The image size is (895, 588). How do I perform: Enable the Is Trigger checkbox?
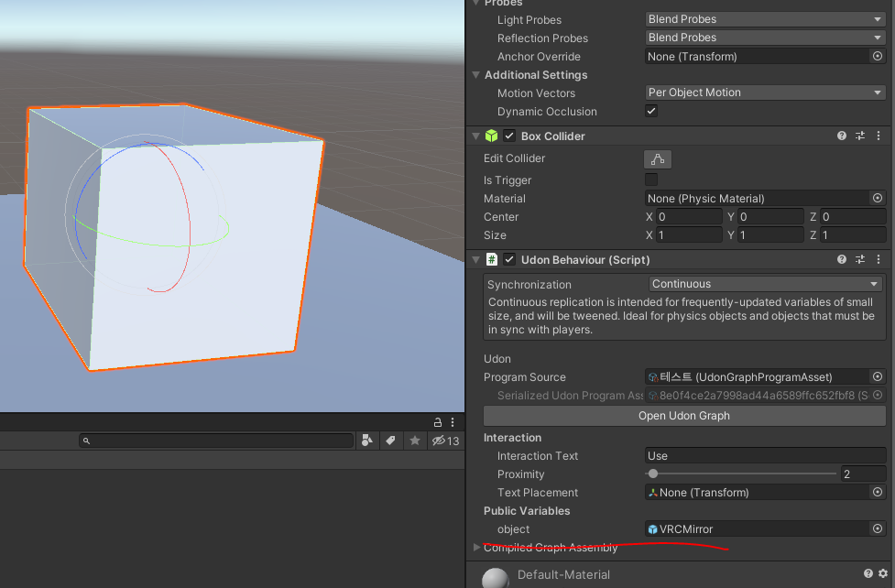pos(651,180)
